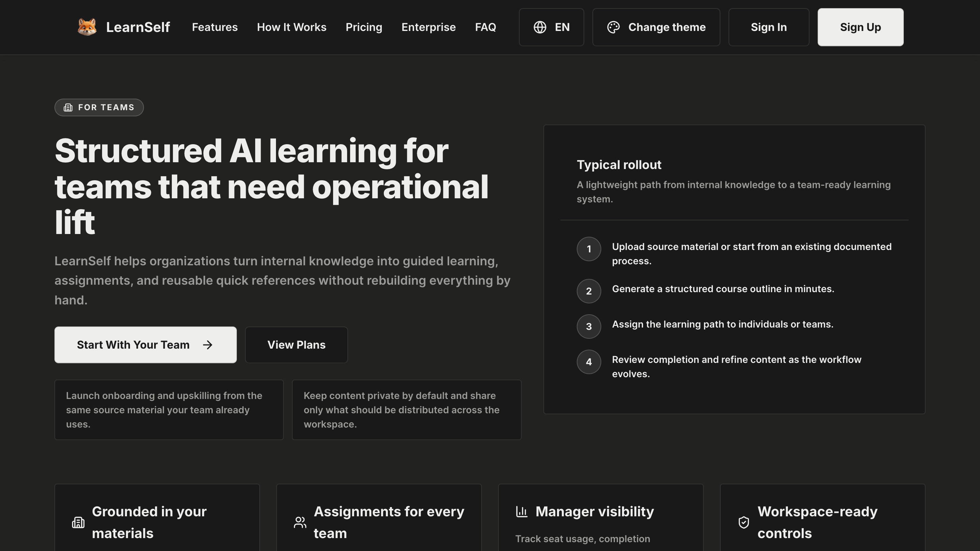Click the Change theme button
Image resolution: width=980 pixels, height=551 pixels.
pyautogui.click(x=656, y=27)
